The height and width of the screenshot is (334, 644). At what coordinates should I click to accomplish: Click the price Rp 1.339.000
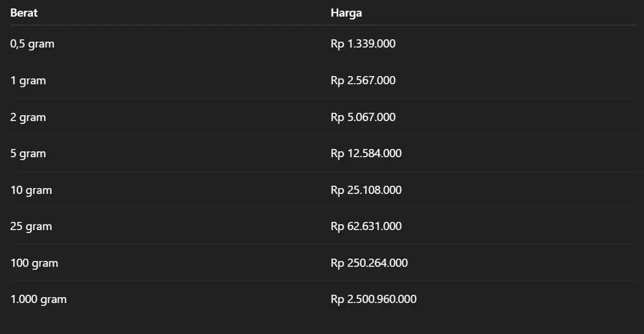pos(363,44)
